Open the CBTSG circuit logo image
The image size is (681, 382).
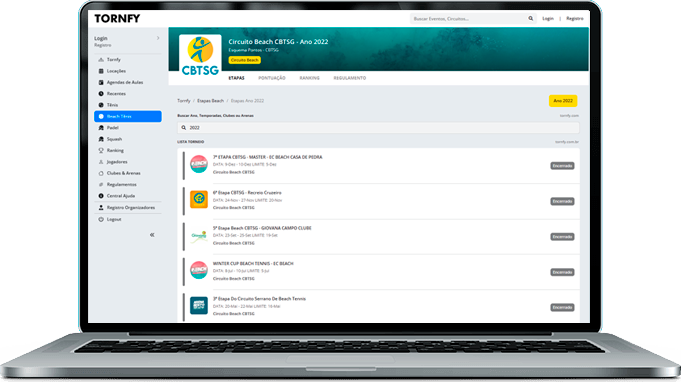coord(200,56)
